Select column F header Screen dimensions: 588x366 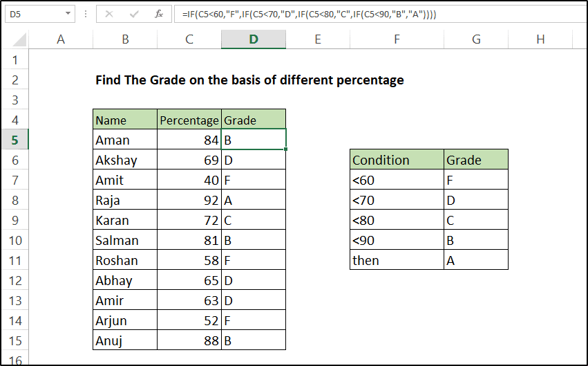point(397,39)
